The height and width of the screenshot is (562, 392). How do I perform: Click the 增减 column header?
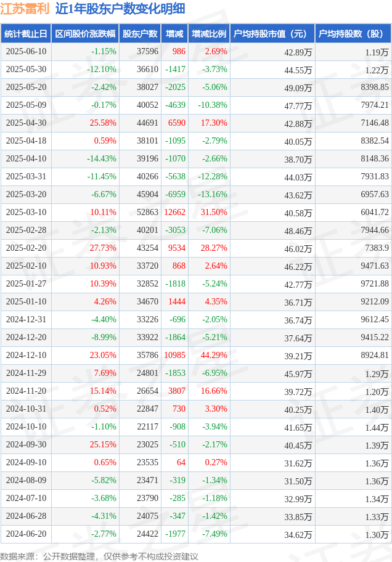(174, 34)
